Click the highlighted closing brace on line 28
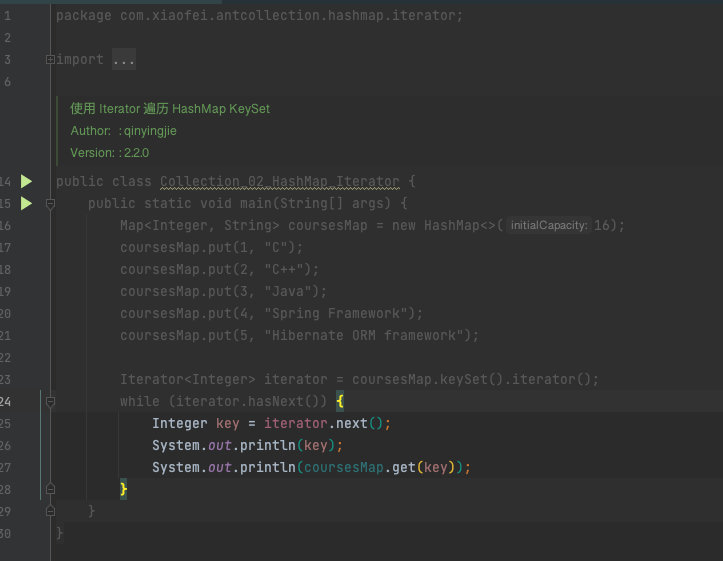 pyautogui.click(x=124, y=489)
